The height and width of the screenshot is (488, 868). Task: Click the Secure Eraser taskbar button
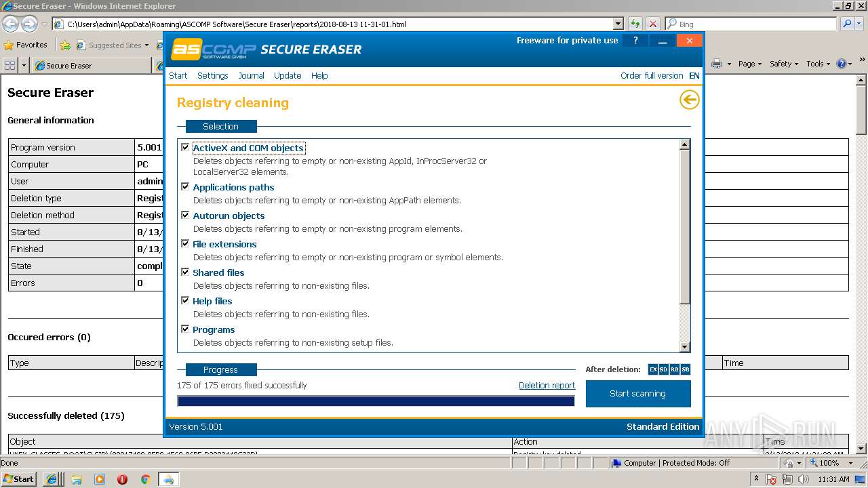pyautogui.click(x=168, y=479)
